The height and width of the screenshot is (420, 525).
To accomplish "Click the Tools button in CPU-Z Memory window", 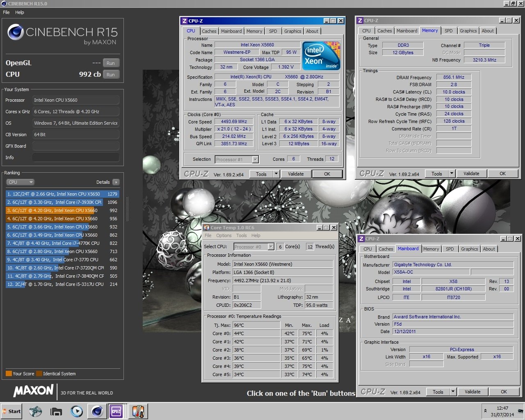I will [x=437, y=173].
